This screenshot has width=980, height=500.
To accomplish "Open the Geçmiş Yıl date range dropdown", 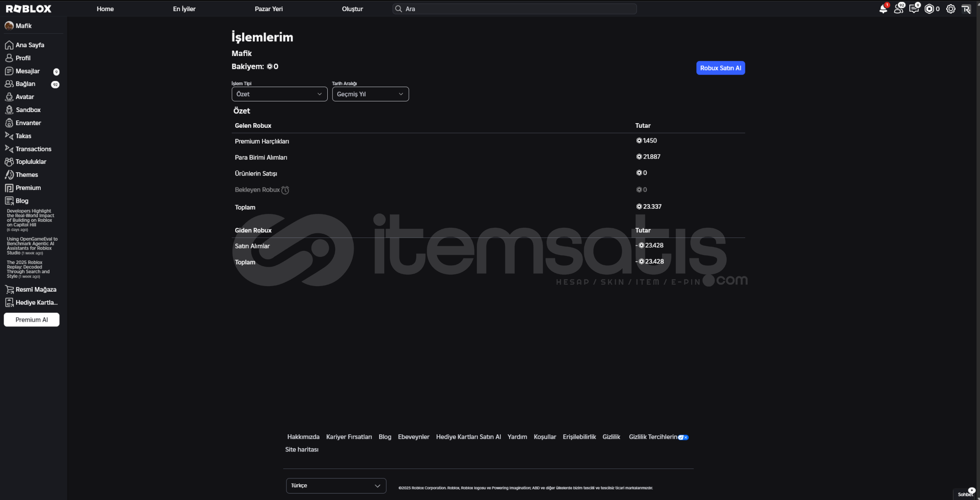I will coord(370,94).
